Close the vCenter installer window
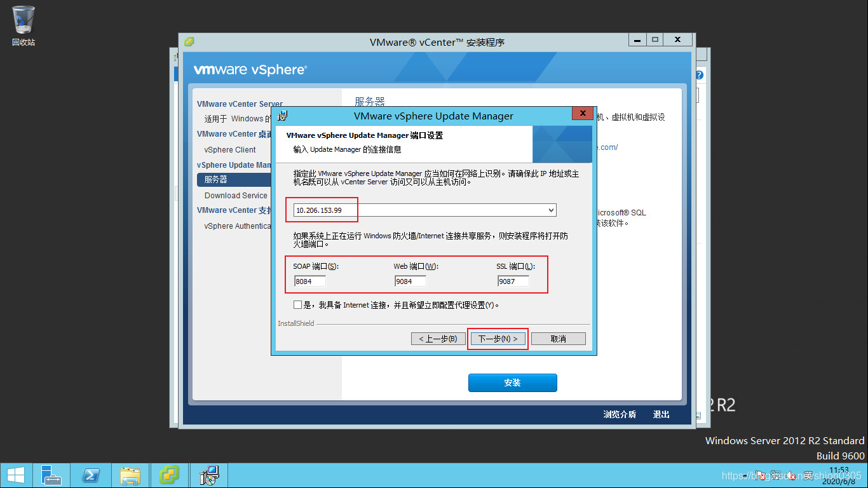Screen dimensions: 868x488 point(678,39)
